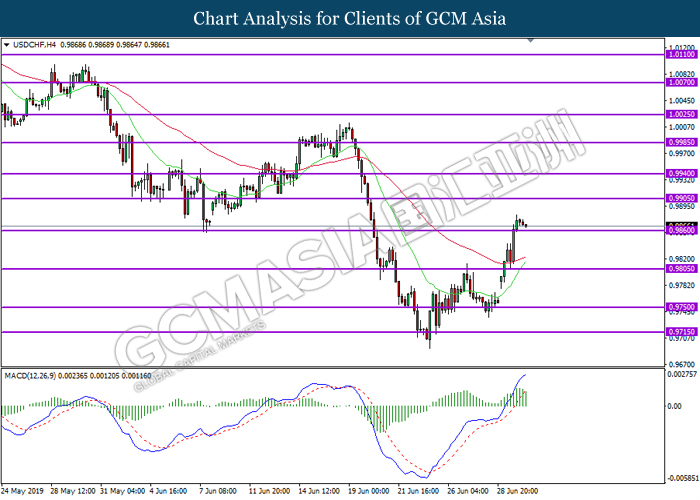
Task: Select the 0.99850 price level label
Action: pyautogui.click(x=681, y=142)
